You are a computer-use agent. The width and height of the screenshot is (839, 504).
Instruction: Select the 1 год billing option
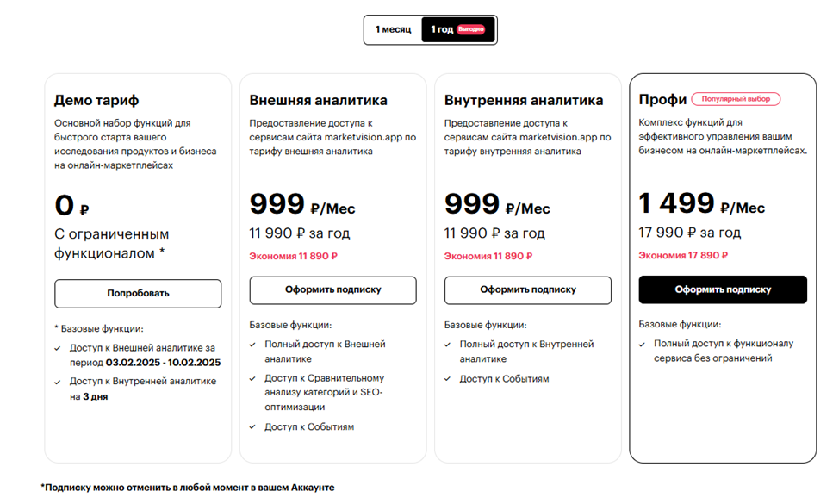click(442, 29)
